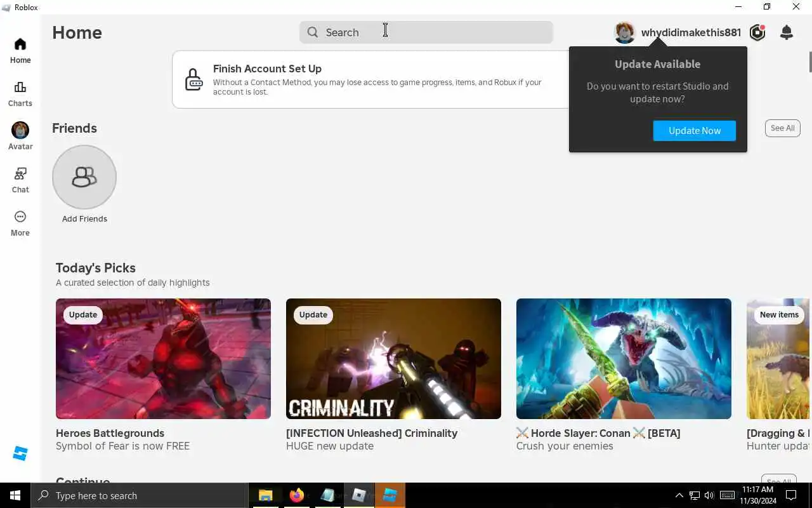Click the Heroes Battlegrounds title text

110,433
